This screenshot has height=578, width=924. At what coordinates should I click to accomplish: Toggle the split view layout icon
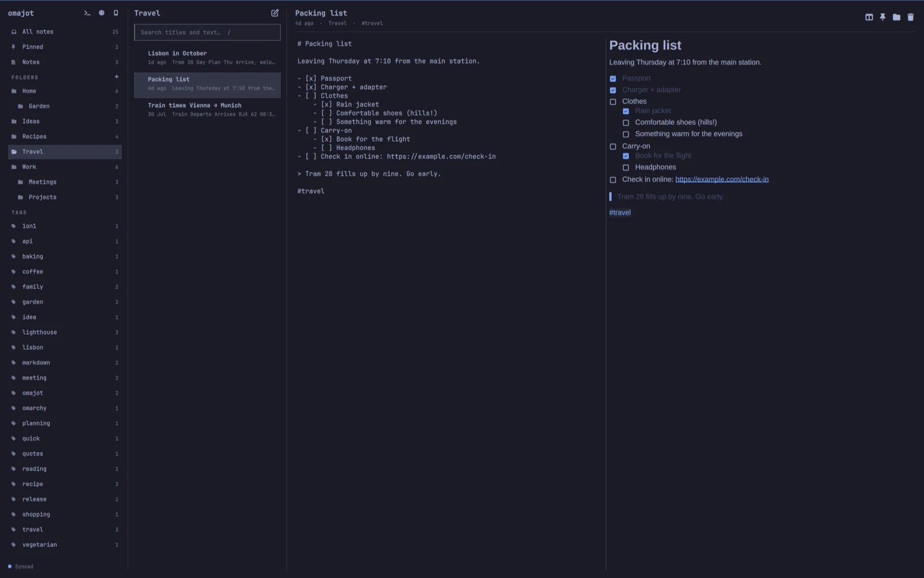(869, 17)
